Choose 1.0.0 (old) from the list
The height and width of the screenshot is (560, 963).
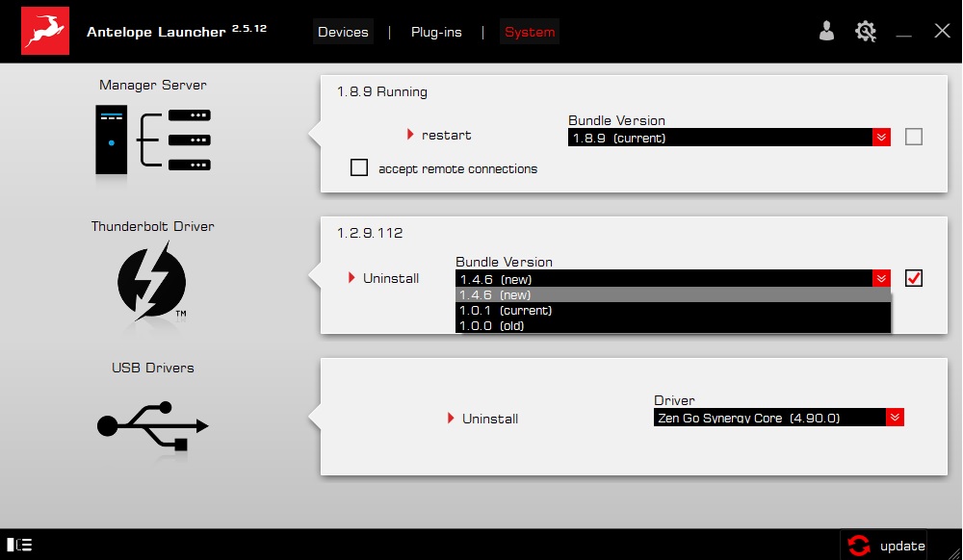click(x=673, y=325)
